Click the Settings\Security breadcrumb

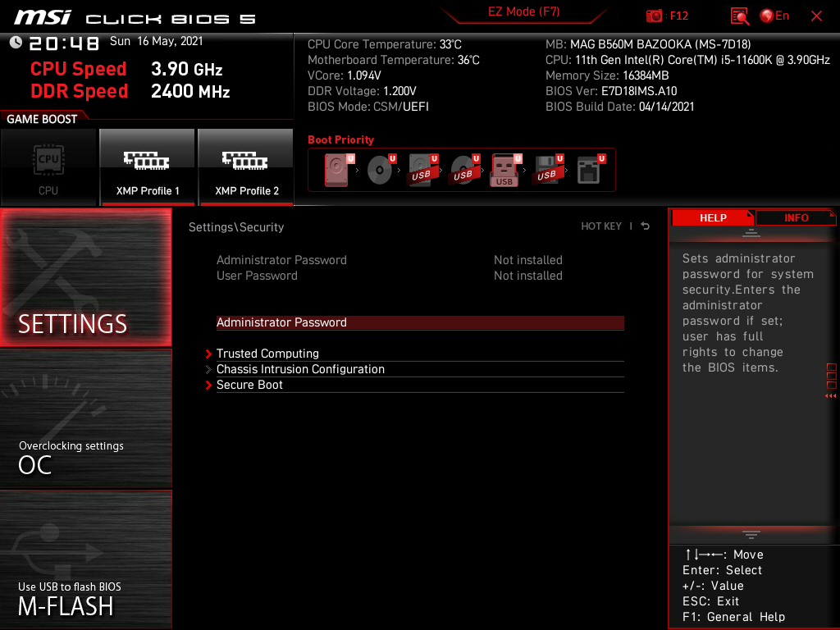tap(236, 227)
